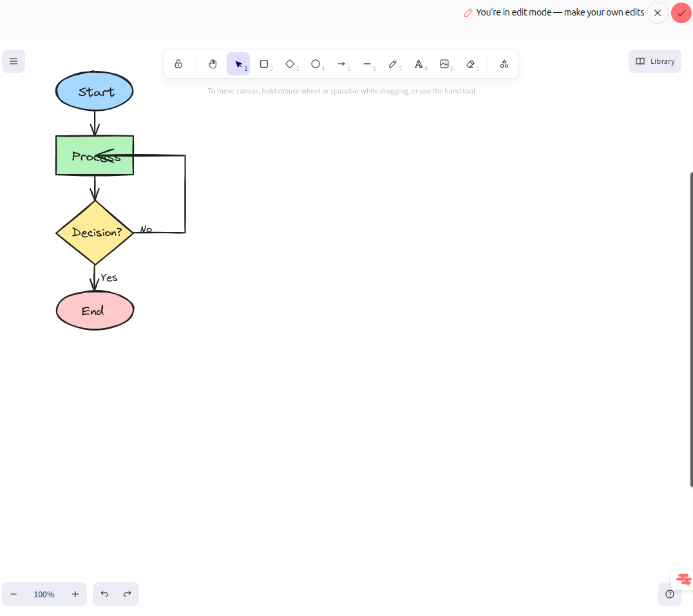Image resolution: width=693 pixels, height=616 pixels.
Task: Select the Line tool
Action: (367, 64)
